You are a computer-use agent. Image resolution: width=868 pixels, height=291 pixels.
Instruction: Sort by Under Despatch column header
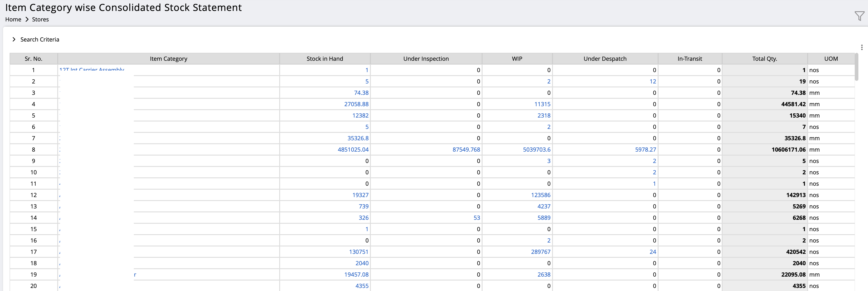[x=605, y=59]
